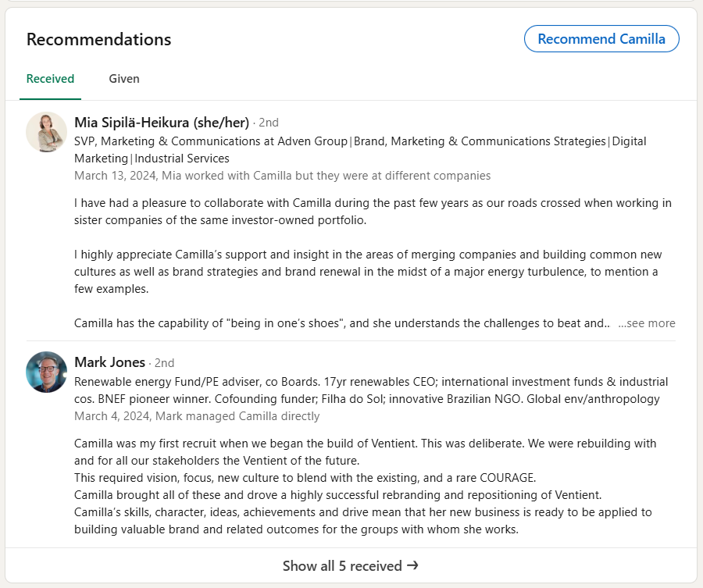Open the Mark Jones name link
The image size is (703, 588).
(109, 362)
